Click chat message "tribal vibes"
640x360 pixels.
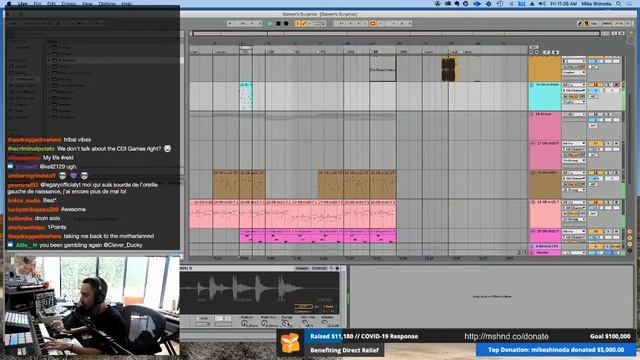(78, 140)
